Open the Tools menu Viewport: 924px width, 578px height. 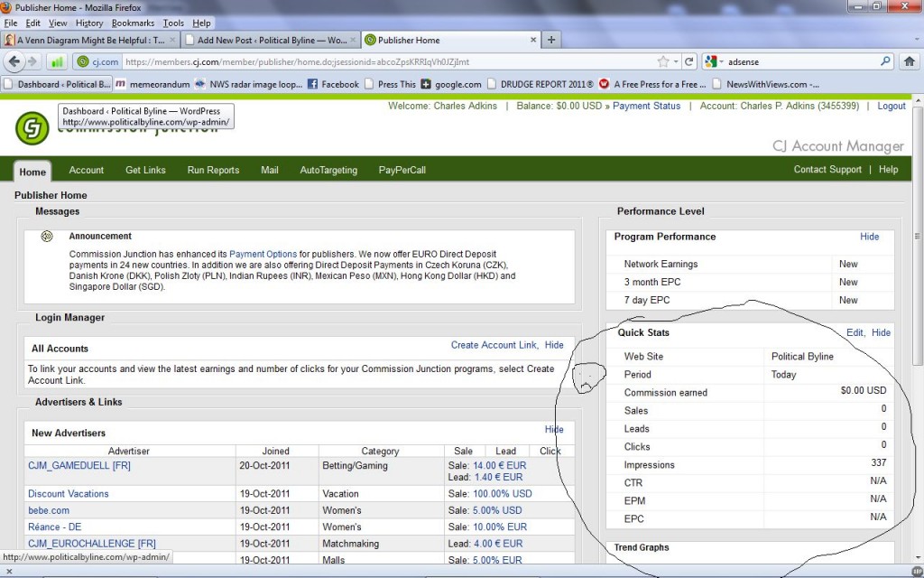[x=173, y=23]
